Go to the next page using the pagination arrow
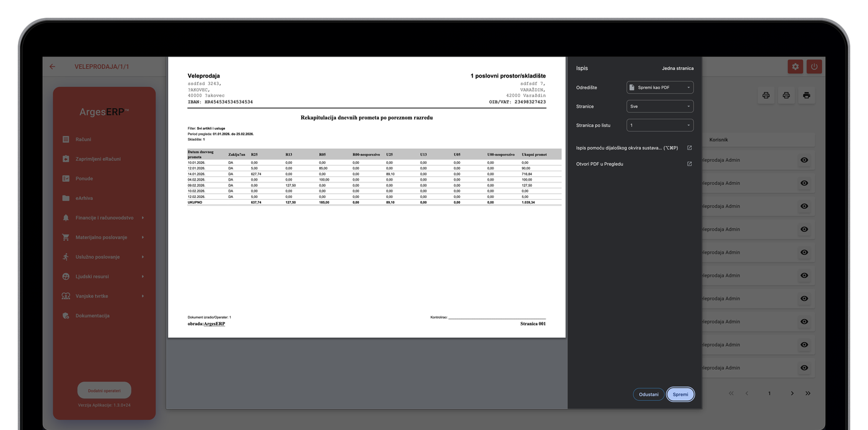 coord(792,393)
